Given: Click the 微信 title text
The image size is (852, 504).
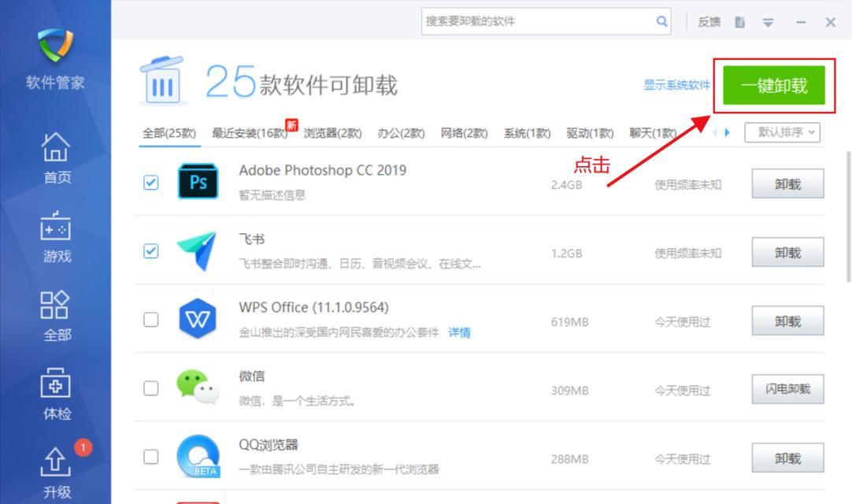Looking at the screenshot, I should click(251, 376).
